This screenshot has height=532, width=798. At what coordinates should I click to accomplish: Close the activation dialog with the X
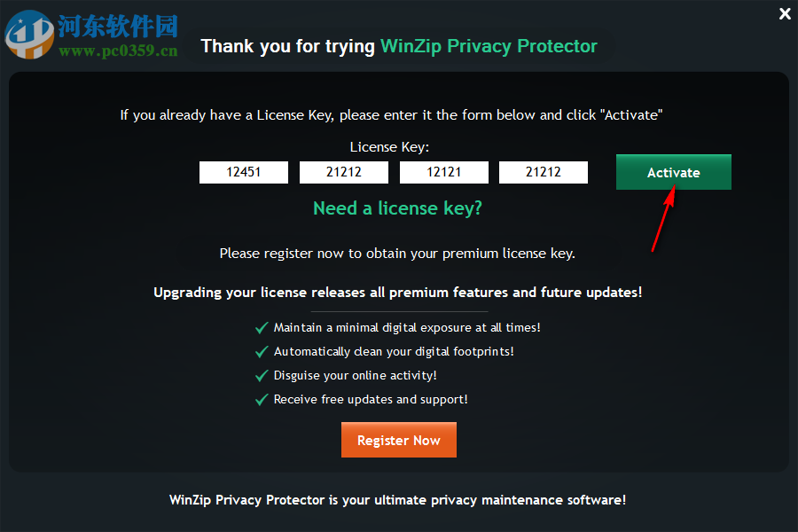[x=784, y=14]
